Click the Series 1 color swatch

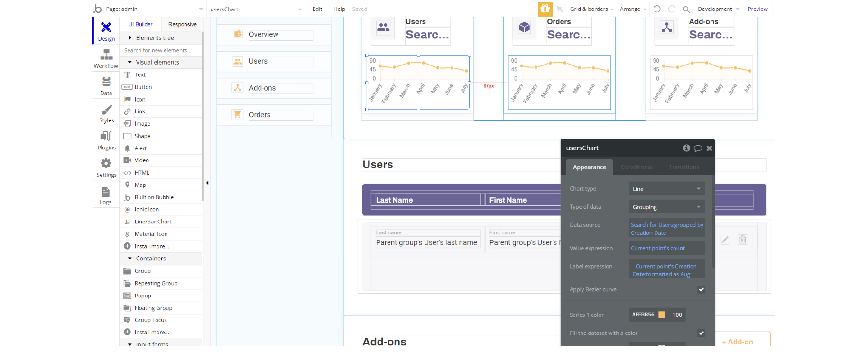(x=662, y=315)
